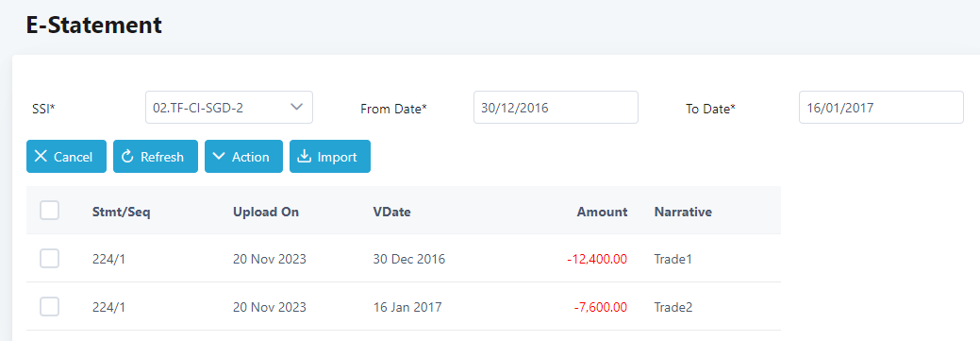The image size is (980, 341).
Task: Click the Cancel button
Action: click(66, 157)
